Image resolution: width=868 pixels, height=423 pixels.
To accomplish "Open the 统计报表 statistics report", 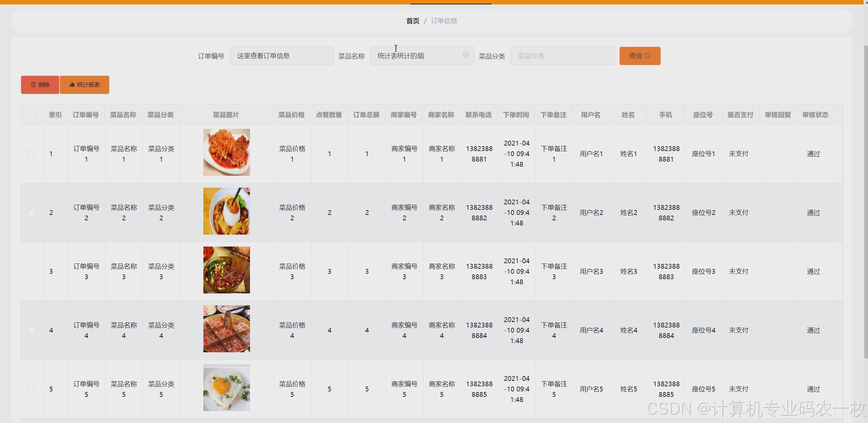I will point(84,85).
